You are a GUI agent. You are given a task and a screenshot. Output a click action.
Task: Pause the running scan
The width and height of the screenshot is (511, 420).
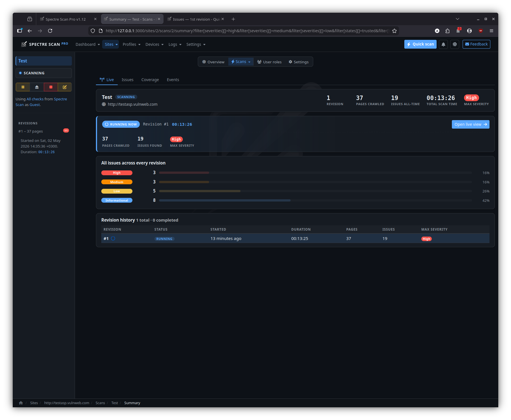tap(23, 87)
